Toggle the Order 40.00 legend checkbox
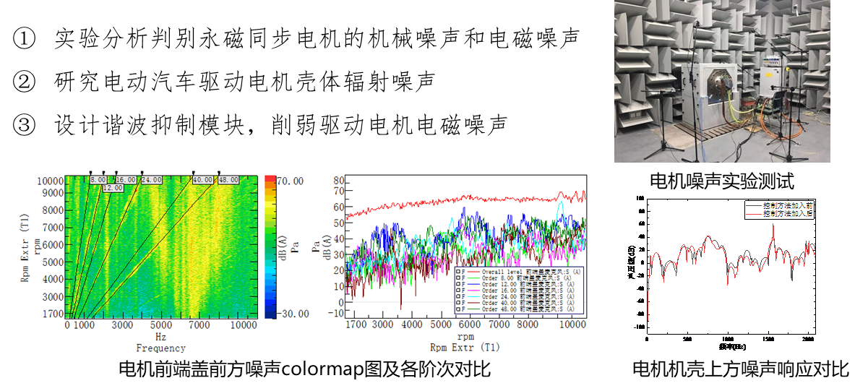 (x=458, y=303)
